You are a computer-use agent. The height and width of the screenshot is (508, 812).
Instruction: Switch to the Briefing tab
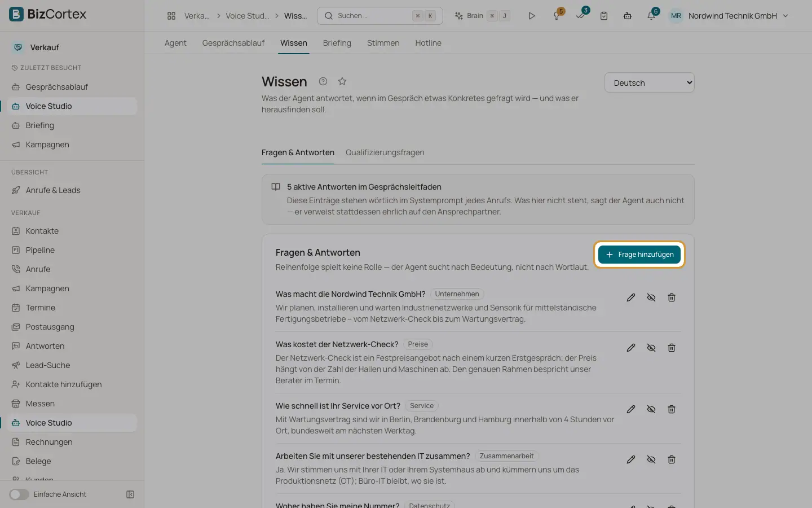click(337, 43)
